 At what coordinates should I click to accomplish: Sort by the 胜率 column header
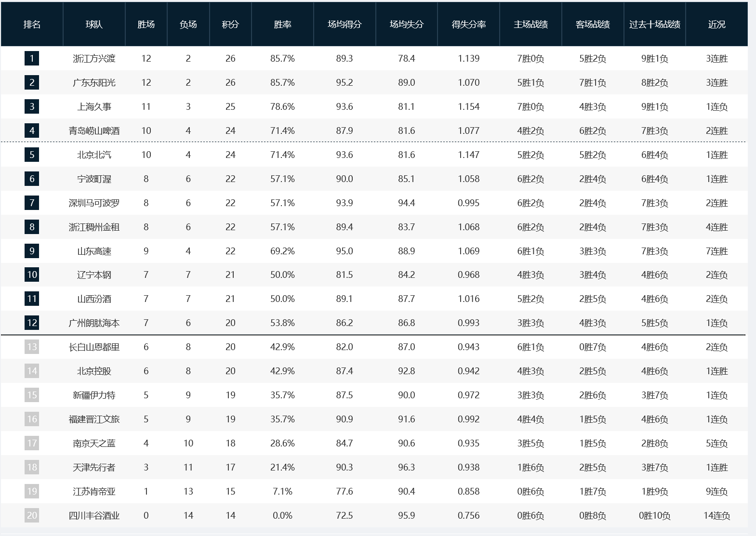click(x=282, y=25)
